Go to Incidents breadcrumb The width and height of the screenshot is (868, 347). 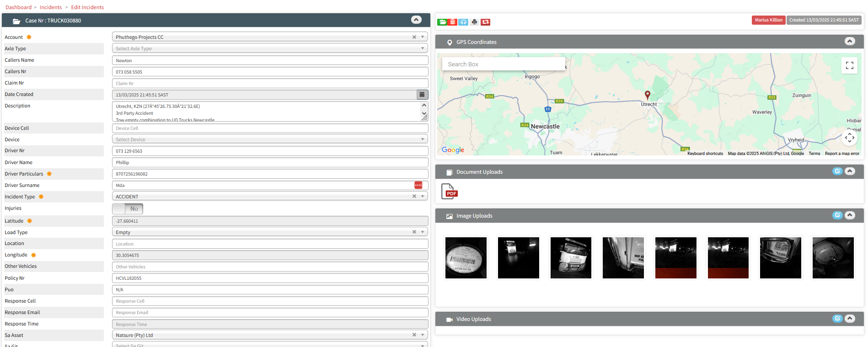point(51,7)
